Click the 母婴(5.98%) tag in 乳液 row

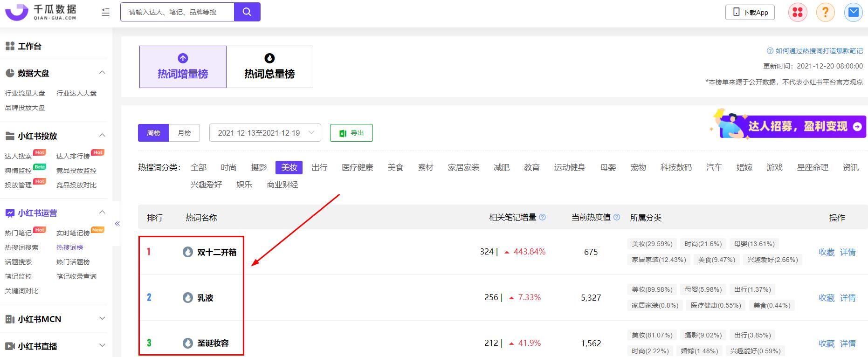703,289
